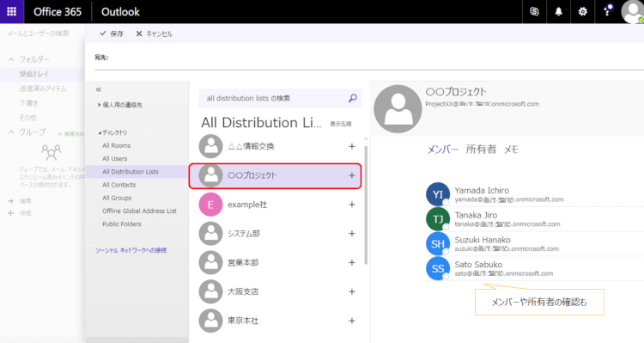The image size is (644, 343).
Task: Collapse the ディレクトリ tree node
Action: pos(100,133)
